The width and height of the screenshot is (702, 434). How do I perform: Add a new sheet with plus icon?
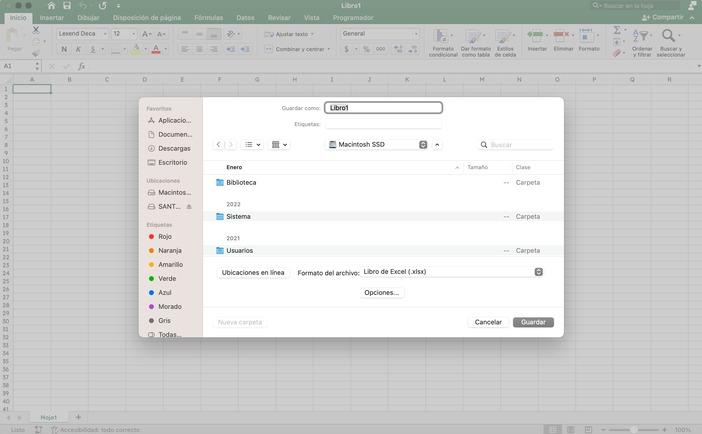click(78, 417)
